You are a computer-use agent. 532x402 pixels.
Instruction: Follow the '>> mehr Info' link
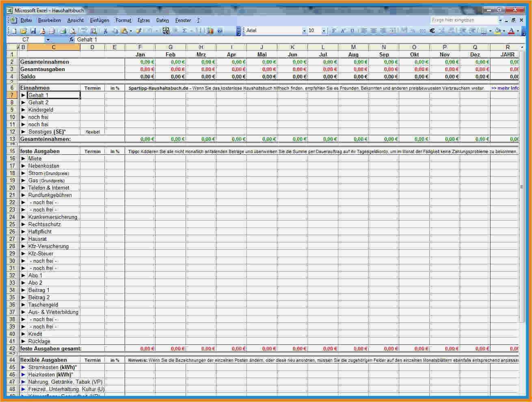pos(505,88)
